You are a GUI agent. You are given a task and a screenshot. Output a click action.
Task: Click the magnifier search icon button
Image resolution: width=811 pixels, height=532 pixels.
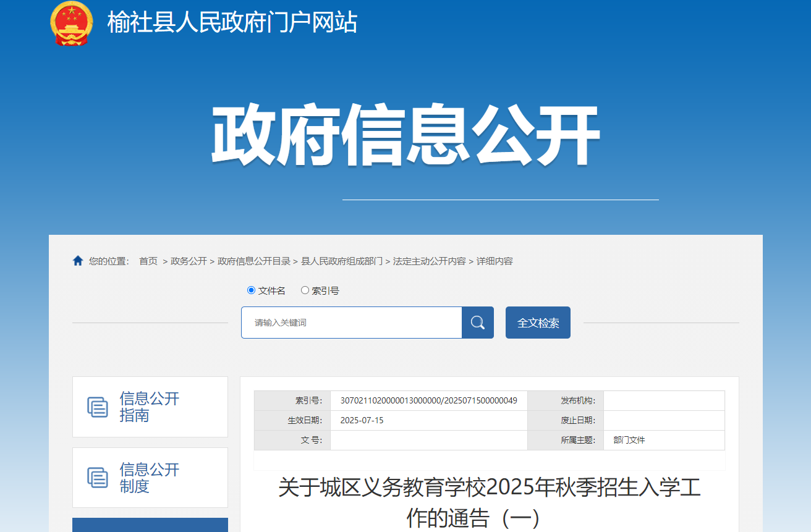(x=478, y=323)
